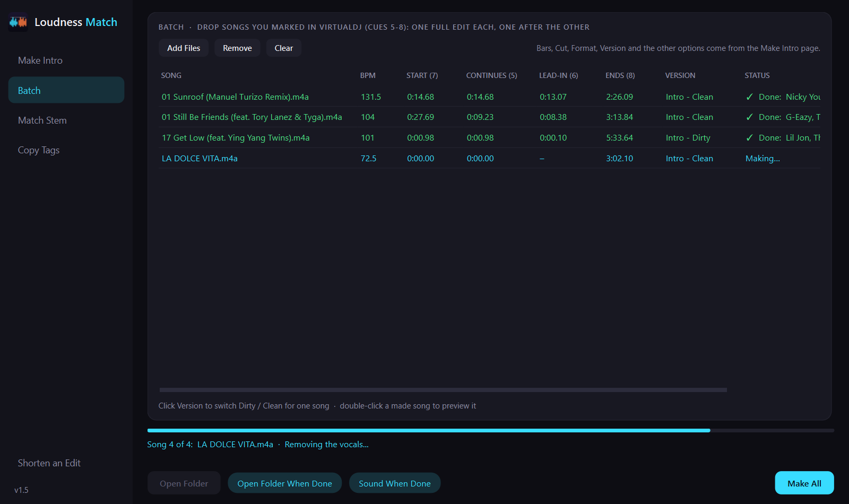The height and width of the screenshot is (504, 849).
Task: Click the VERSION column header
Action: tap(680, 75)
